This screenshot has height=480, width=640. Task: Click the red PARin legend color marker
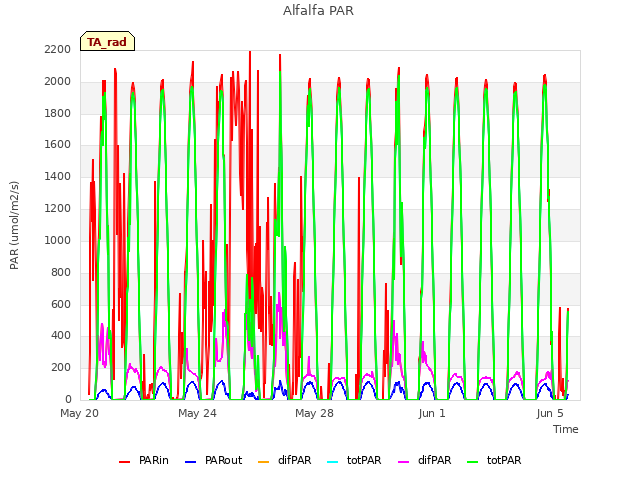click(124, 462)
